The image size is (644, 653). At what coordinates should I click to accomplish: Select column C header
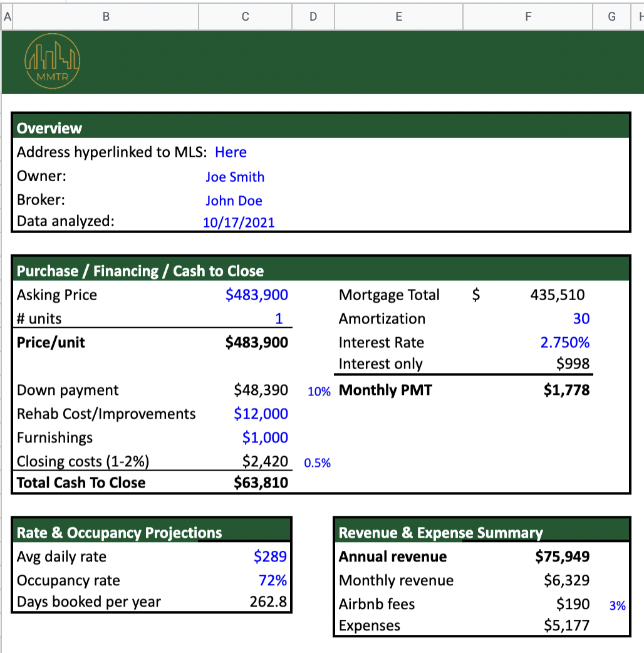click(245, 17)
